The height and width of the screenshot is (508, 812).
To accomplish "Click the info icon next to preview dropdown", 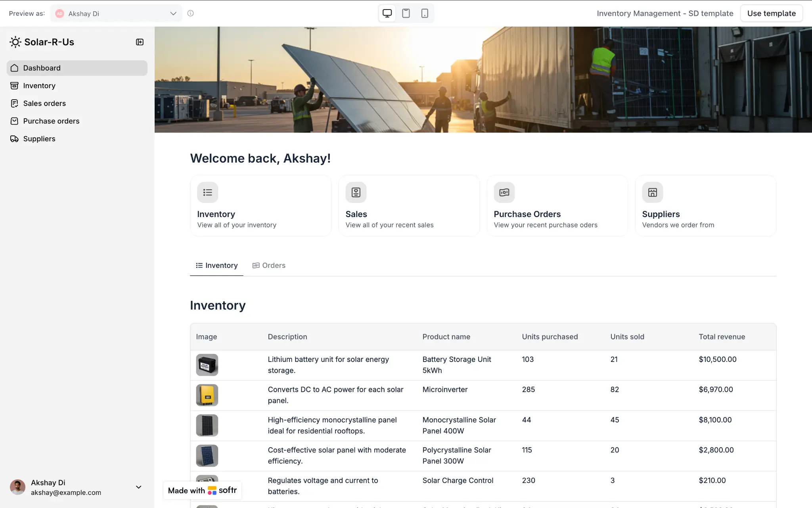I will [191, 13].
